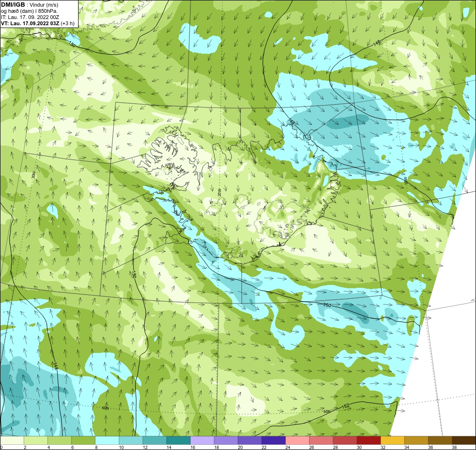Select the darkest brown swatch above 38 m/s
476x450 pixels.
coord(464,440)
